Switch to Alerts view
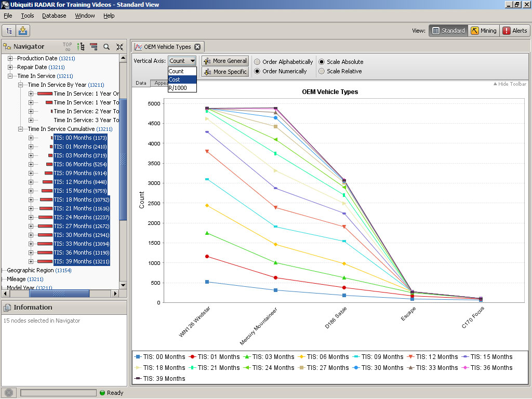 click(515, 31)
